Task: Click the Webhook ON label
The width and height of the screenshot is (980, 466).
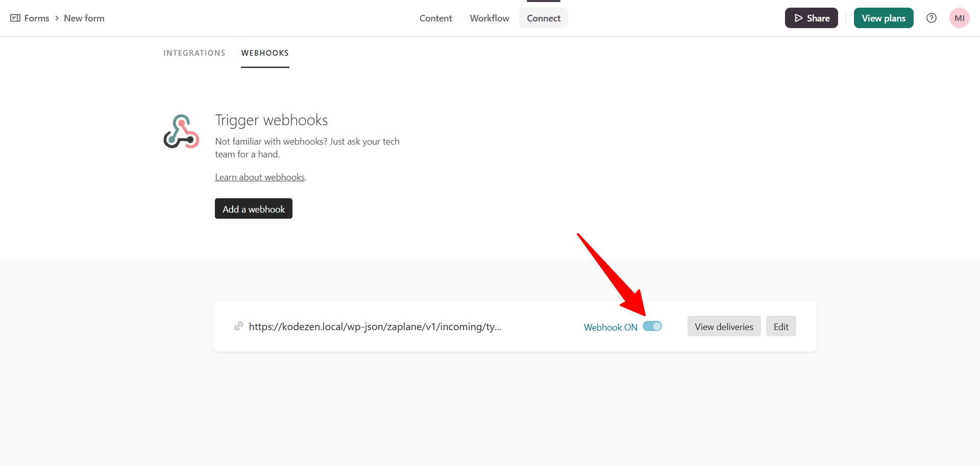Action: coord(610,327)
